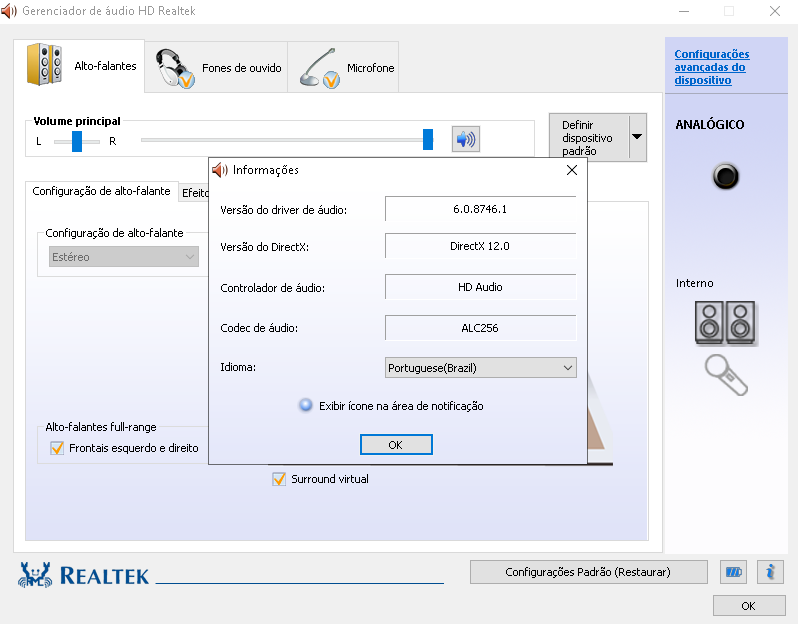The width and height of the screenshot is (798, 624).
Task: Close the Informações dialog
Action: [x=572, y=170]
